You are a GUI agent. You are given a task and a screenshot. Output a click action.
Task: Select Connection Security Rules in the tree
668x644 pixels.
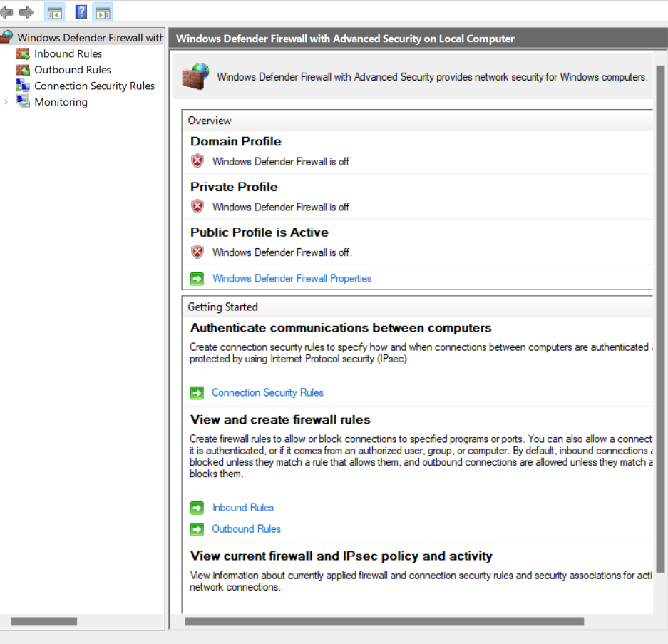point(94,86)
